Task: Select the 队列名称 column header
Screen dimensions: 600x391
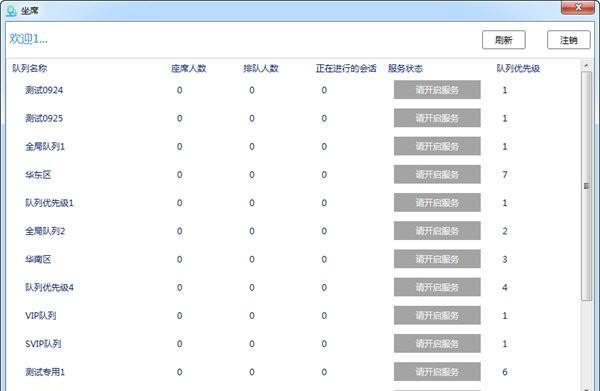Action: pos(30,68)
